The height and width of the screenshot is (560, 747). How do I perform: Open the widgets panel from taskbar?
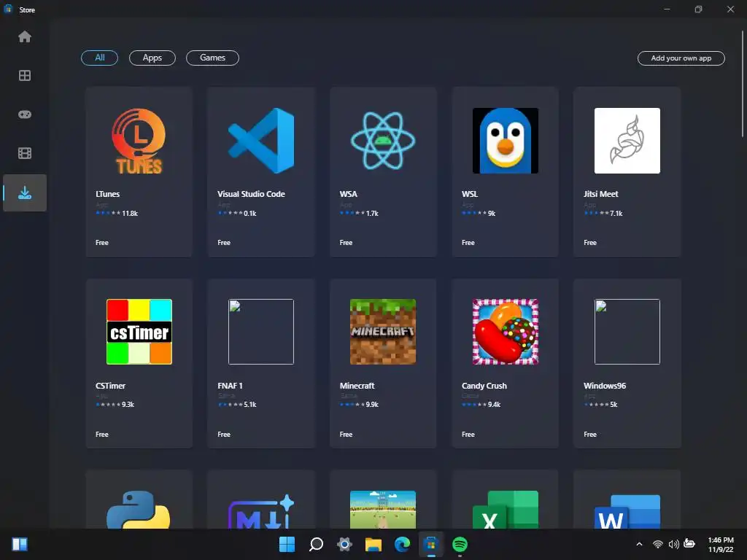(20, 544)
